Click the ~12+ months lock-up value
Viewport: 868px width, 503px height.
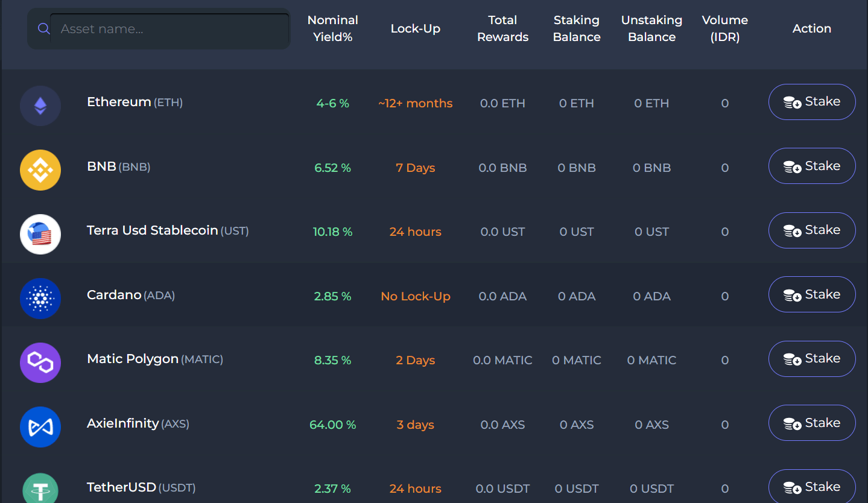(x=416, y=103)
